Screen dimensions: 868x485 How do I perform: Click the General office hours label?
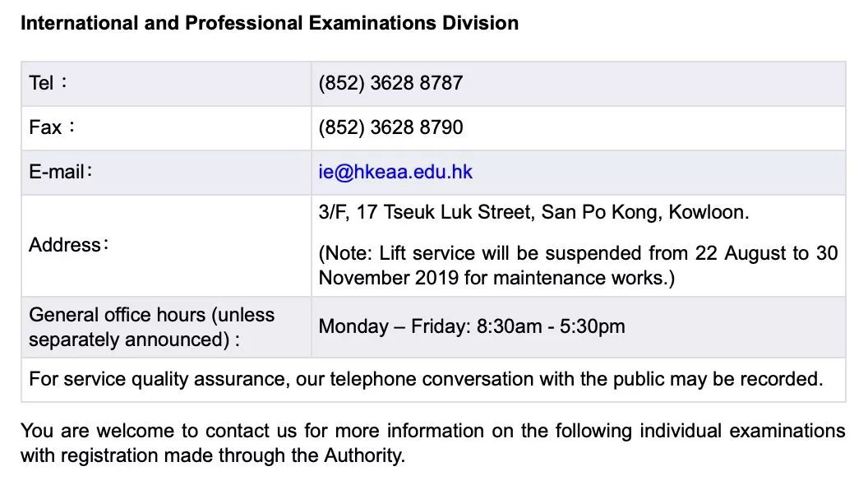[152, 326]
